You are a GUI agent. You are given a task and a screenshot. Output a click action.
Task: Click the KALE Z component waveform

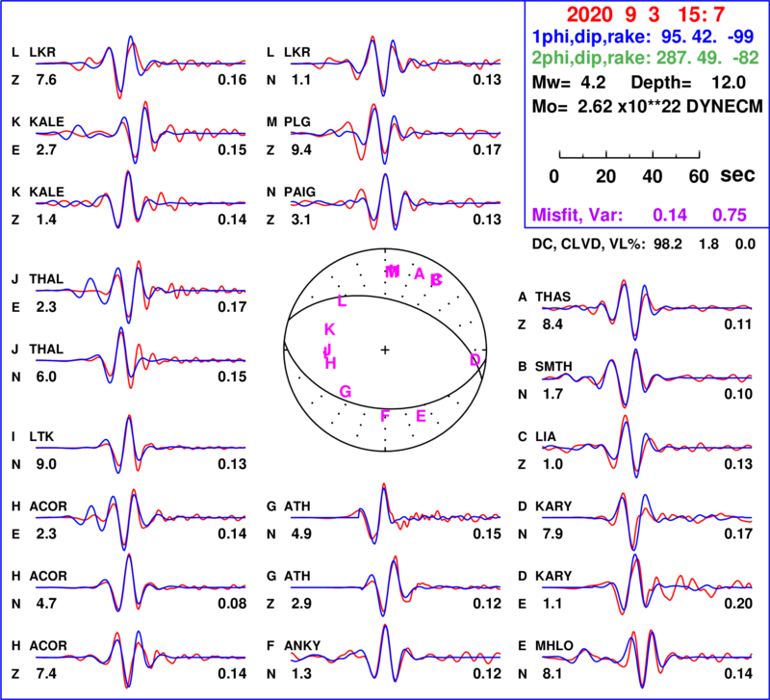[141, 200]
